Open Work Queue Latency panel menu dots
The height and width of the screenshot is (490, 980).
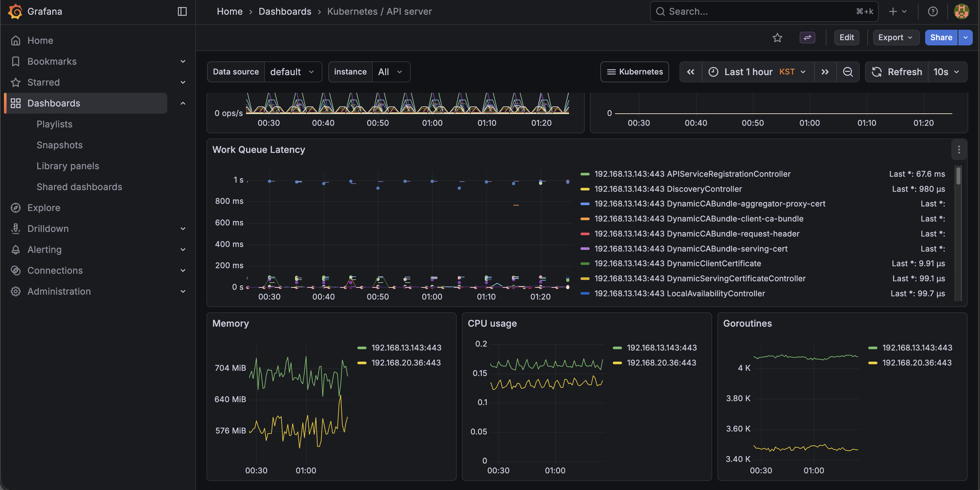[959, 150]
